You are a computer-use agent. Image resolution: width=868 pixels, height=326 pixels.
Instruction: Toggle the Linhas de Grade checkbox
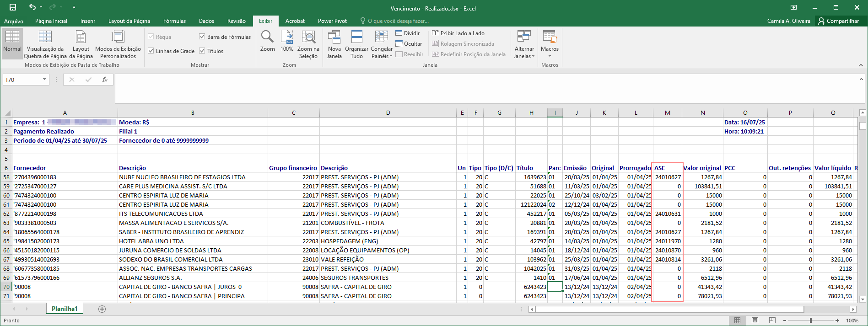point(151,51)
